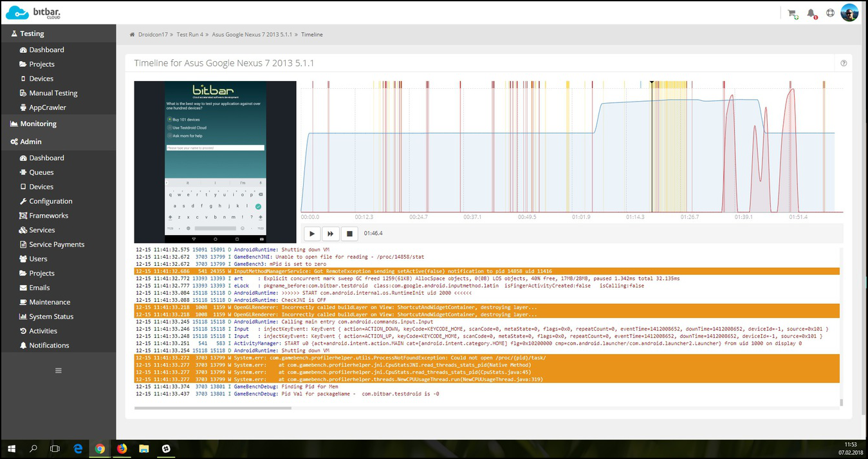Click the lifebuoy support icon in the header

pos(829,12)
